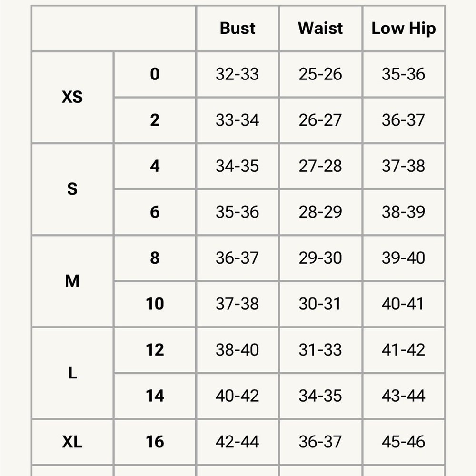Viewport: 476px width, 476px height.
Task: Click the size 0 number cell
Action: tap(155, 74)
